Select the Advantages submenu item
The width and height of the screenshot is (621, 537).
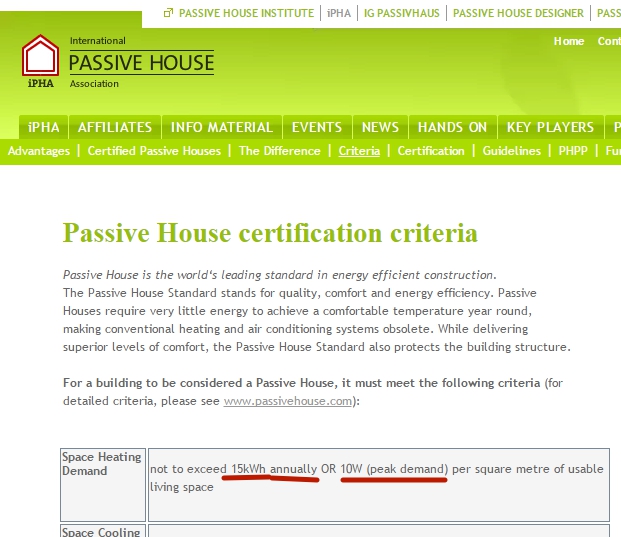click(39, 151)
